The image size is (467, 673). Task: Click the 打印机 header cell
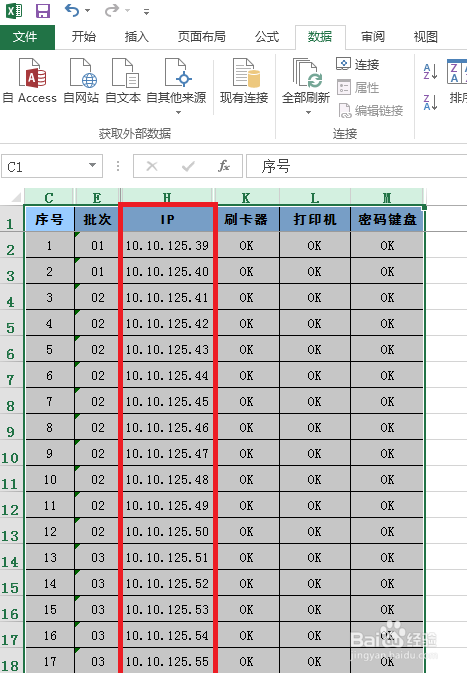tap(315, 219)
